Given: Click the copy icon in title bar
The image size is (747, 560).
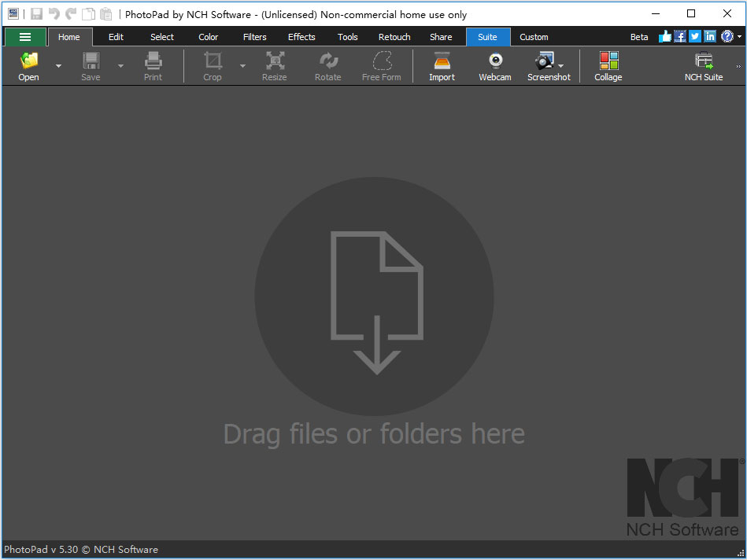Looking at the screenshot, I should pyautogui.click(x=89, y=14).
